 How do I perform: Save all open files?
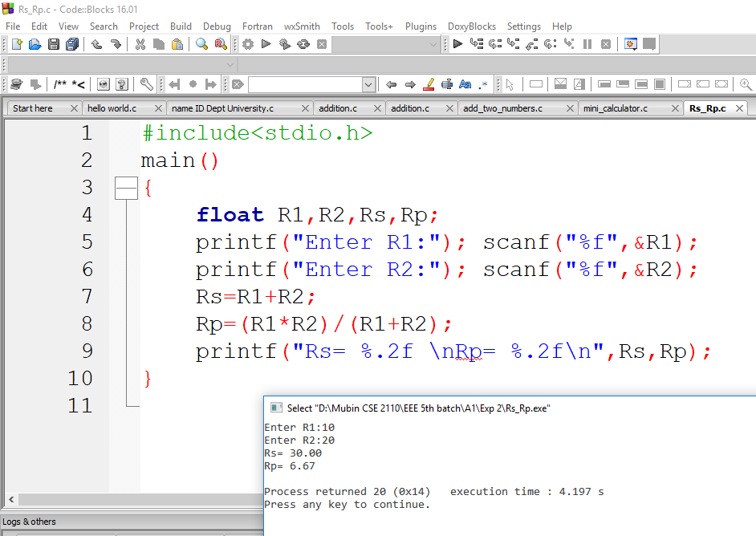71,44
